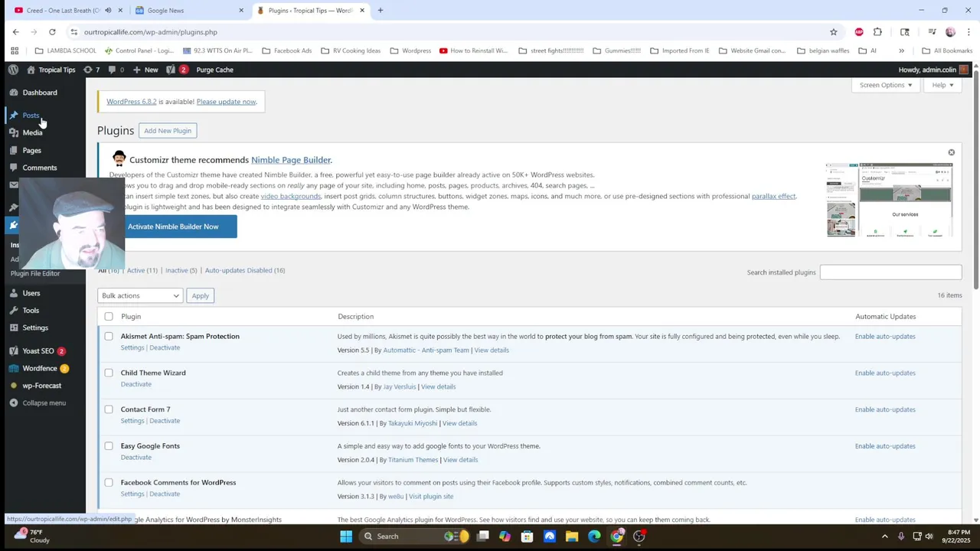Open Windows Start menu
The image size is (980, 551).
point(346,536)
